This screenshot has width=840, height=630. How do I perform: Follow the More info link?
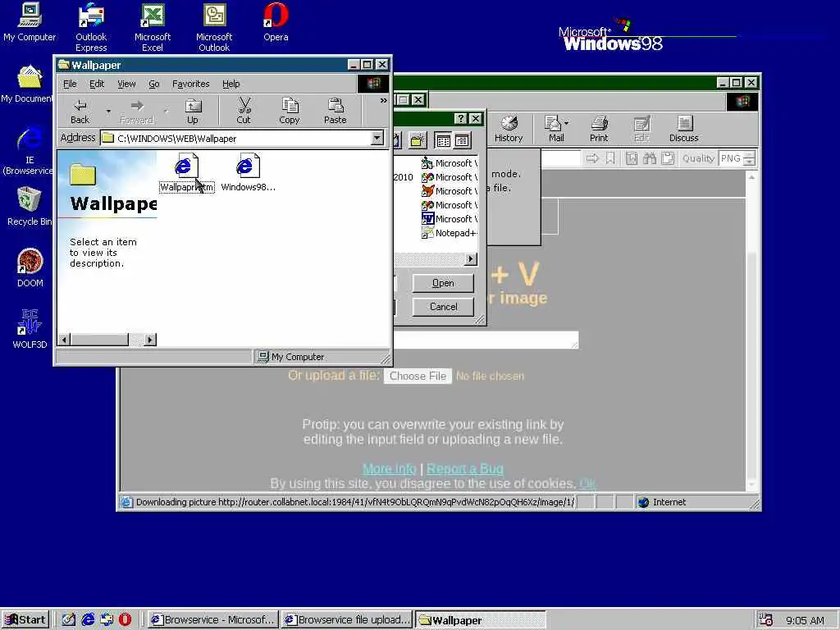coord(390,468)
